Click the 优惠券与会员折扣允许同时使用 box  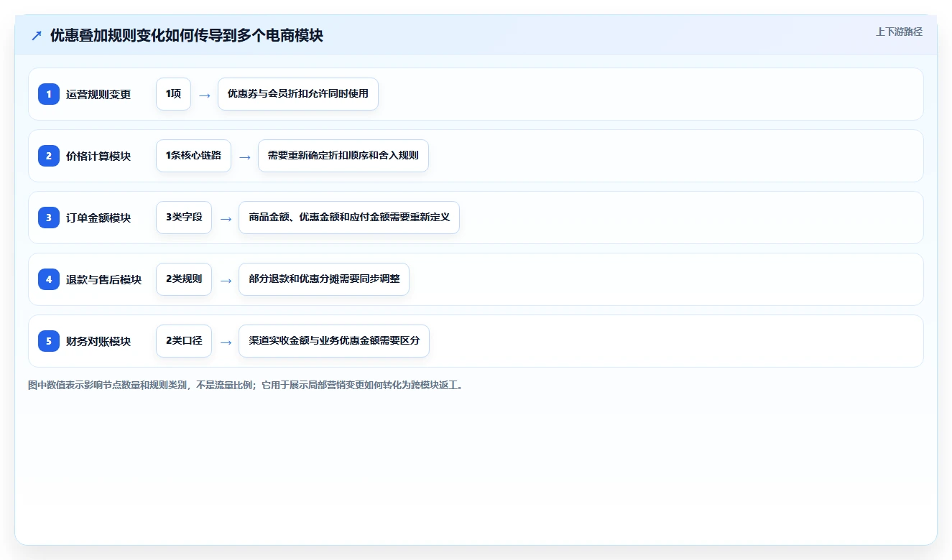[x=298, y=94]
